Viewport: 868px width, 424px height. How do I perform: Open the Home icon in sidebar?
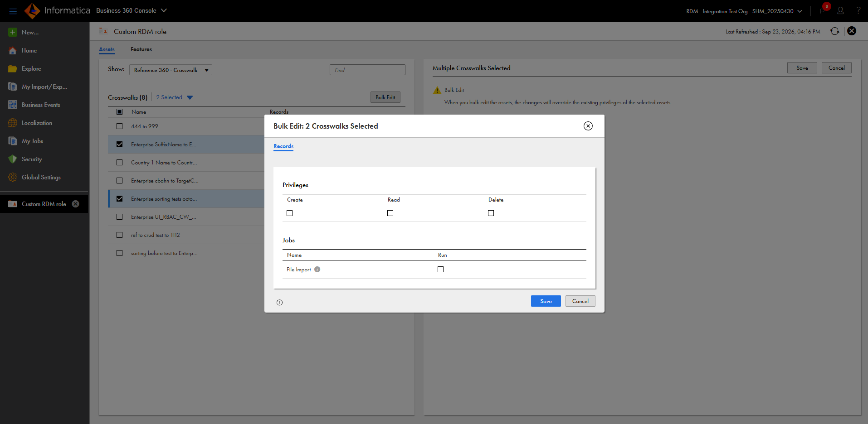click(13, 50)
